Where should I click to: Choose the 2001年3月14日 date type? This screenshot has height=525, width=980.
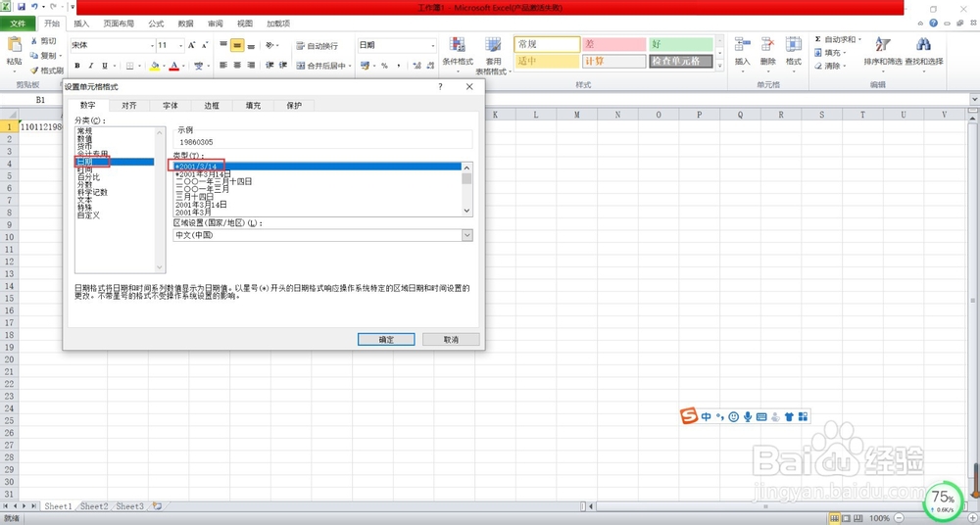(201, 205)
